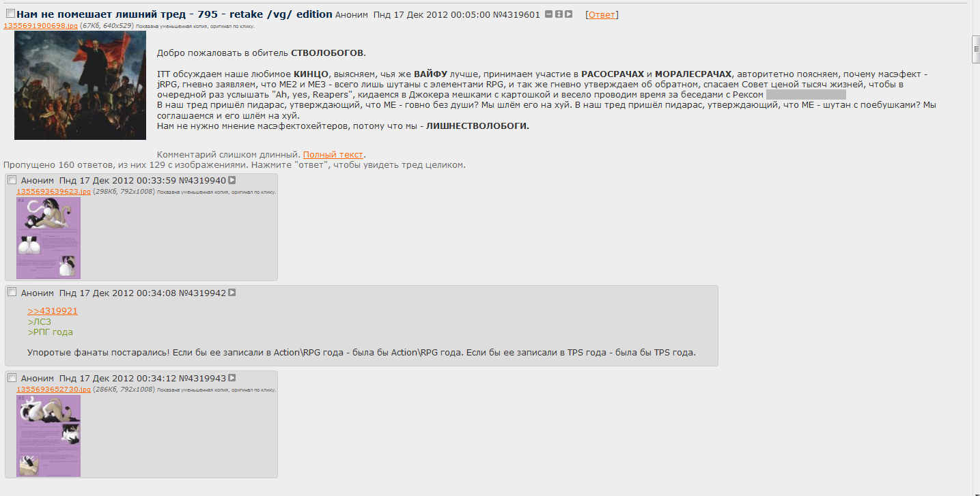
Task: Select the checkbox for post №4319940
Action: pyautogui.click(x=12, y=179)
